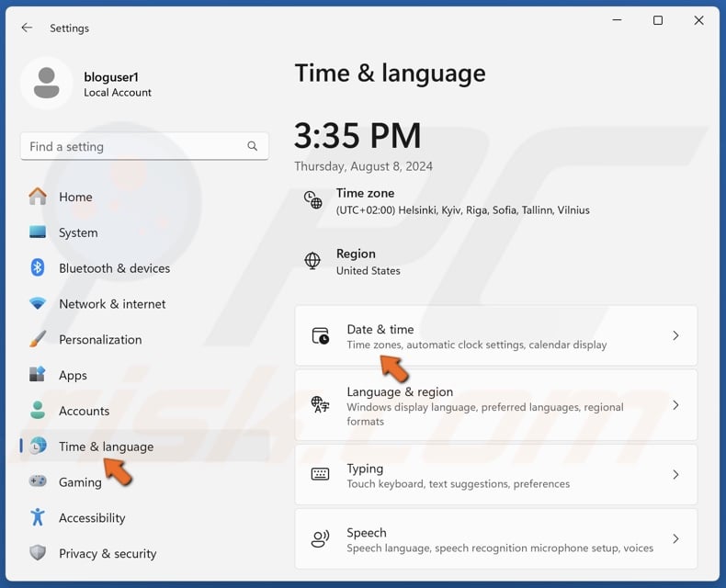Click the bloguser1 account name
This screenshot has height=588, width=726.
pyautogui.click(x=111, y=77)
